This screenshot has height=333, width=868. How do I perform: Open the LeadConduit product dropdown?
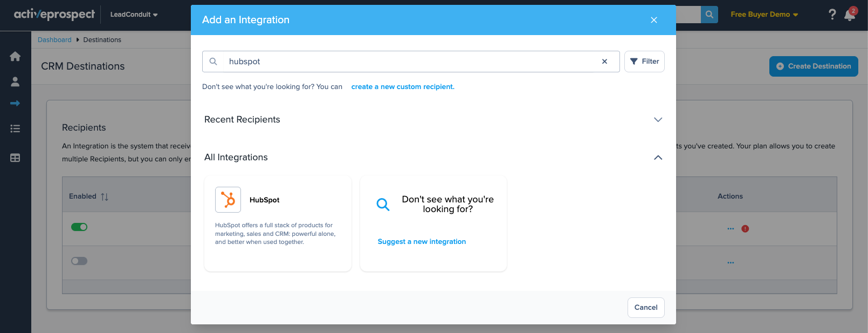(x=134, y=15)
